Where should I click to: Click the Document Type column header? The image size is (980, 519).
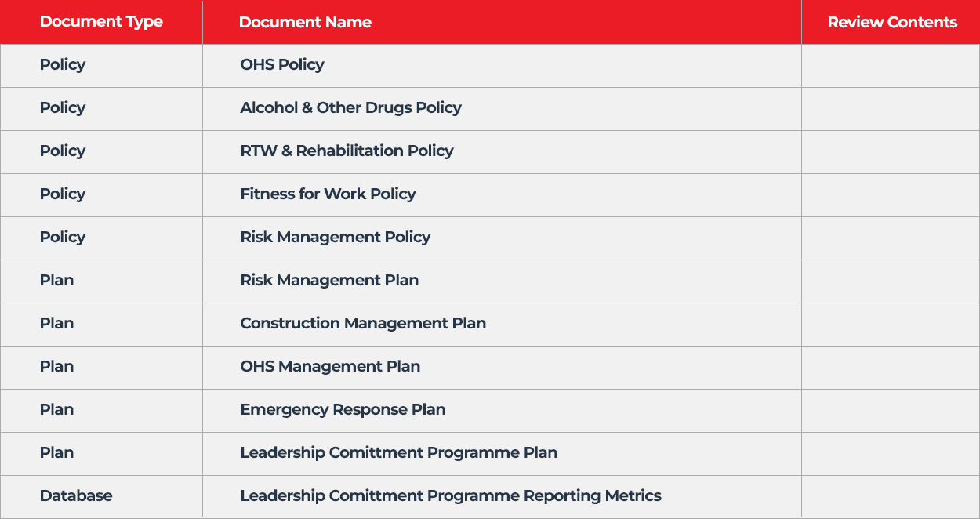[101, 22]
